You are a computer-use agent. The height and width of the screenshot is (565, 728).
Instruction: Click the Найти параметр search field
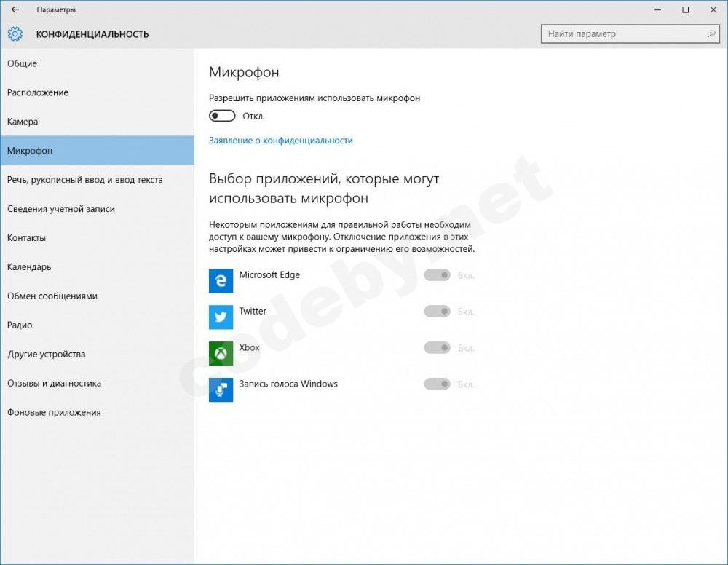click(630, 34)
